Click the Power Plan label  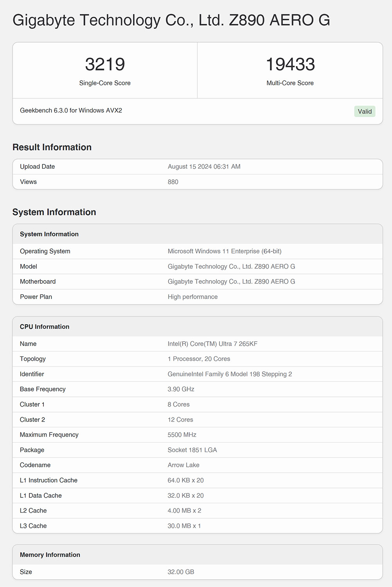point(36,297)
